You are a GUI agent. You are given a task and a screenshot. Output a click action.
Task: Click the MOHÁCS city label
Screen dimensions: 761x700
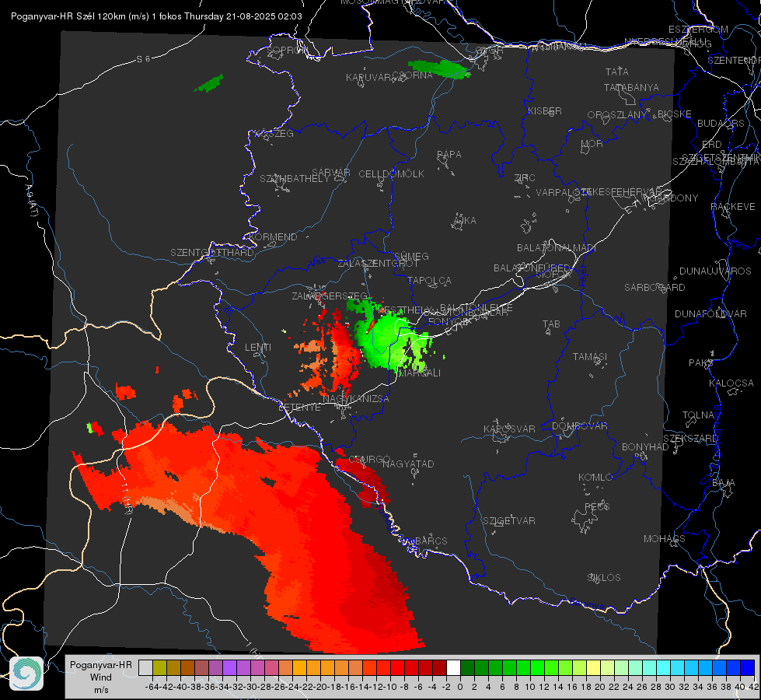tap(665, 539)
